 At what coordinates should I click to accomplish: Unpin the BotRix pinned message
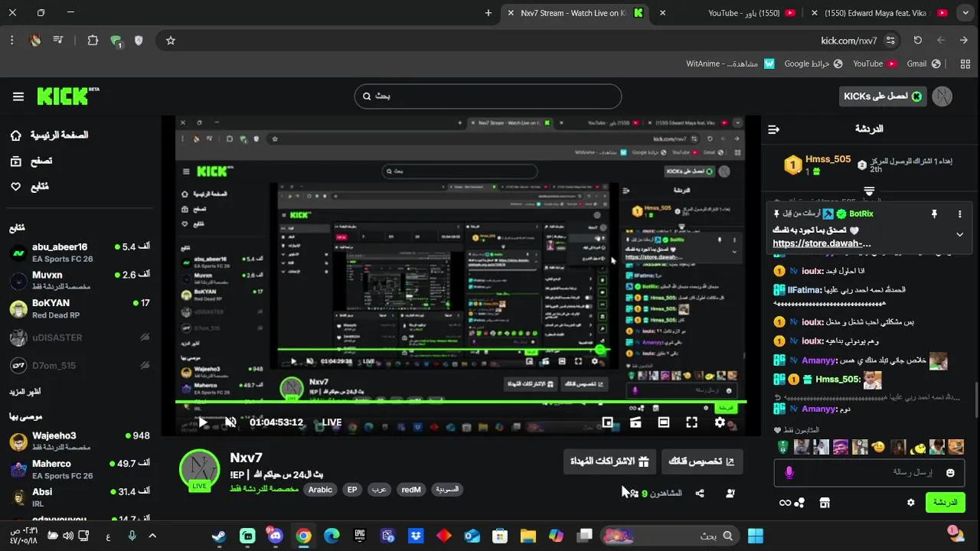pyautogui.click(x=934, y=214)
